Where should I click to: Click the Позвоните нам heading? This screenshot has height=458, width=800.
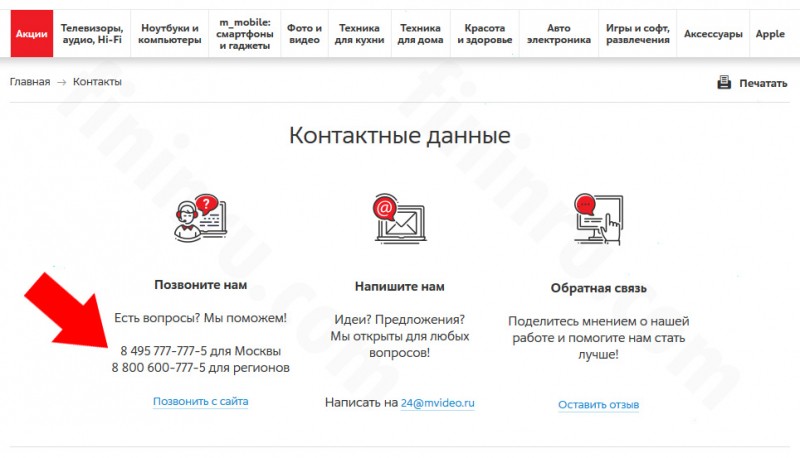[201, 285]
